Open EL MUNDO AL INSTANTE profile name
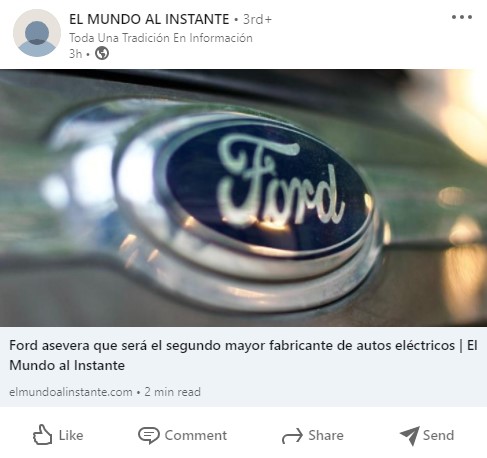 click(149, 19)
